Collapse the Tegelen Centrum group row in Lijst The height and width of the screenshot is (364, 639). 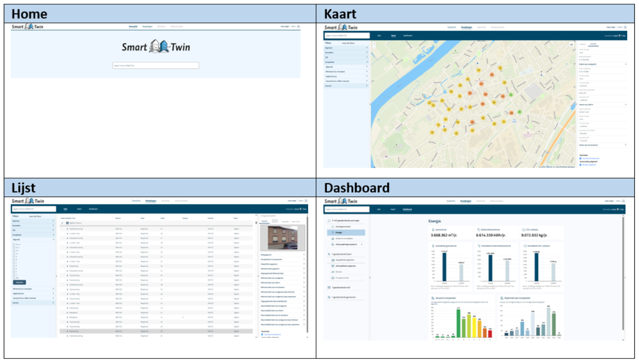click(63, 223)
